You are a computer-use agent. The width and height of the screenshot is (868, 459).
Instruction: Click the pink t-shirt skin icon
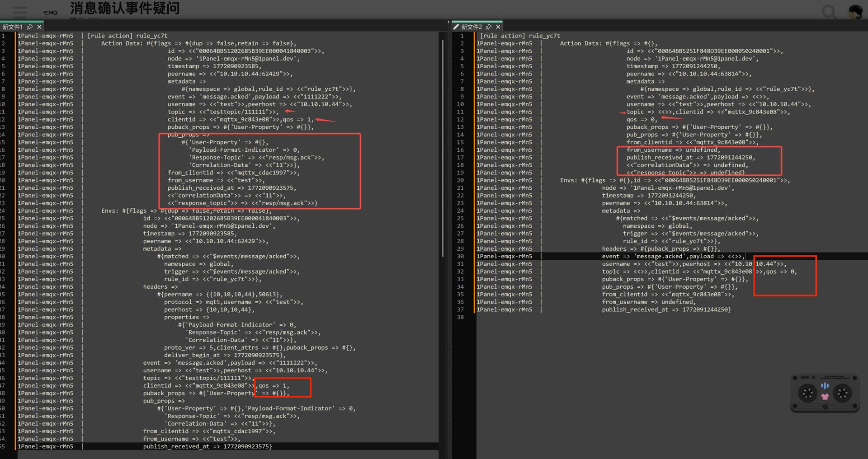[x=825, y=397]
